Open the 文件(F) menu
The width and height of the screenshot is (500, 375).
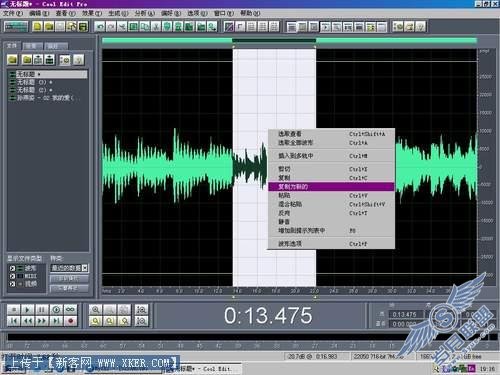pos(13,13)
